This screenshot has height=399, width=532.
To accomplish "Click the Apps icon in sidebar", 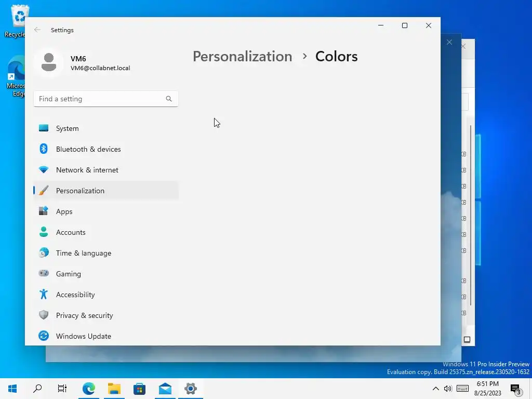I will pos(44,211).
